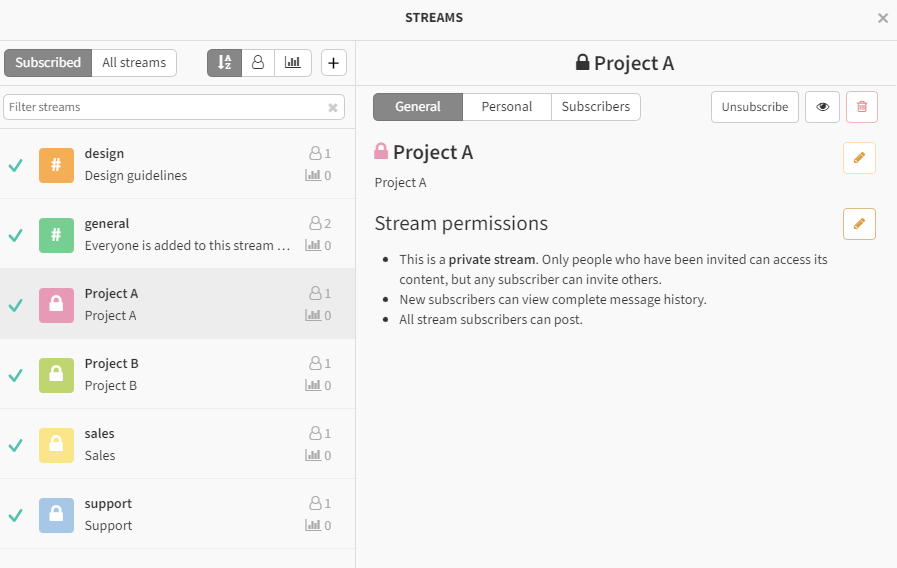Click subscriber count icon for support stream

[x=315, y=503]
